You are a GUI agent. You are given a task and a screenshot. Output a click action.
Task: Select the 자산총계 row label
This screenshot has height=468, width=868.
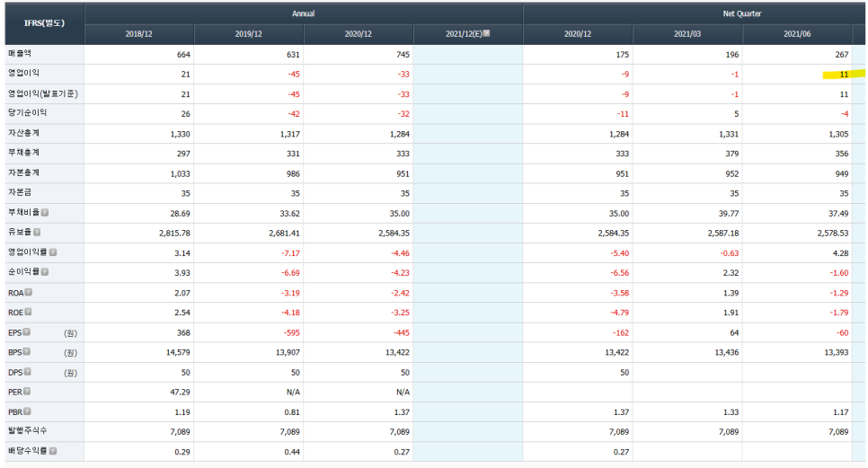23,133
